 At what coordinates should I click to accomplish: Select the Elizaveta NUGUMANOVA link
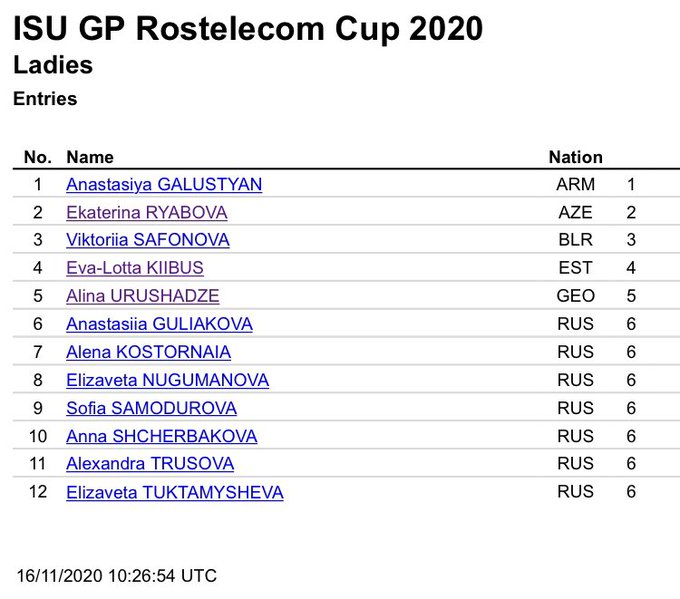coord(167,380)
